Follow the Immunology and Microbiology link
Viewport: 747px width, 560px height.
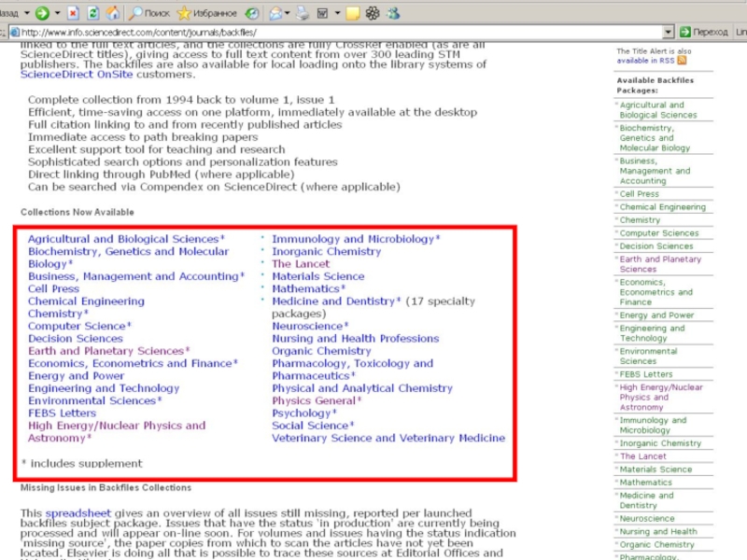pos(352,239)
